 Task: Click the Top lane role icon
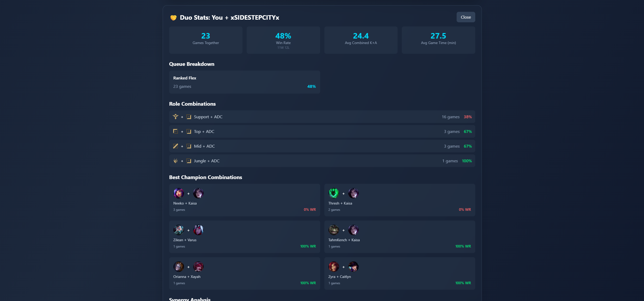[175, 131]
